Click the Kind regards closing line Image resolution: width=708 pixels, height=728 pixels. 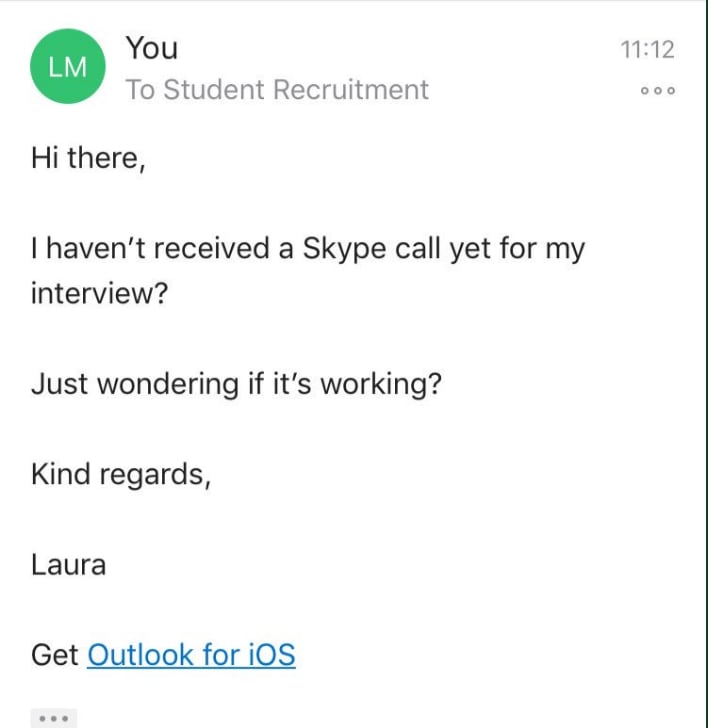121,475
